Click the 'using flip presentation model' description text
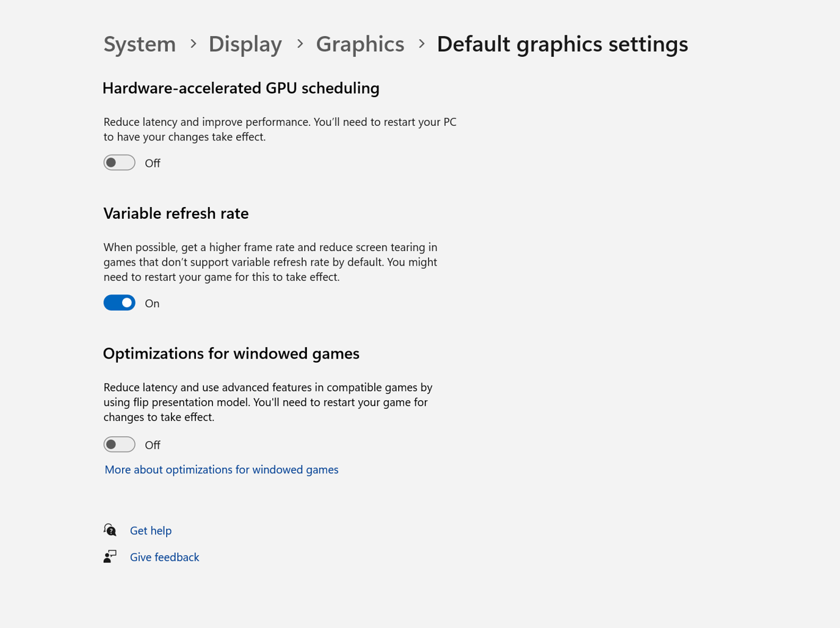840x628 pixels. (268, 402)
